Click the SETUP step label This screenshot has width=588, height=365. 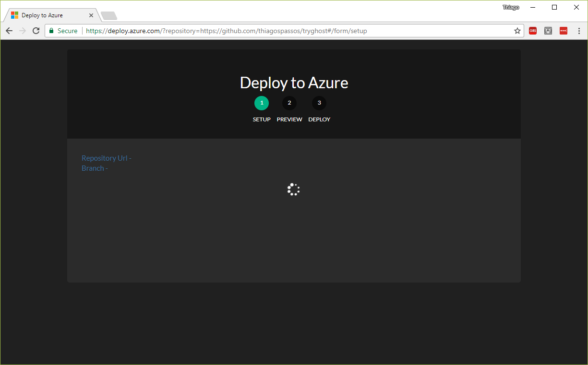(x=262, y=119)
